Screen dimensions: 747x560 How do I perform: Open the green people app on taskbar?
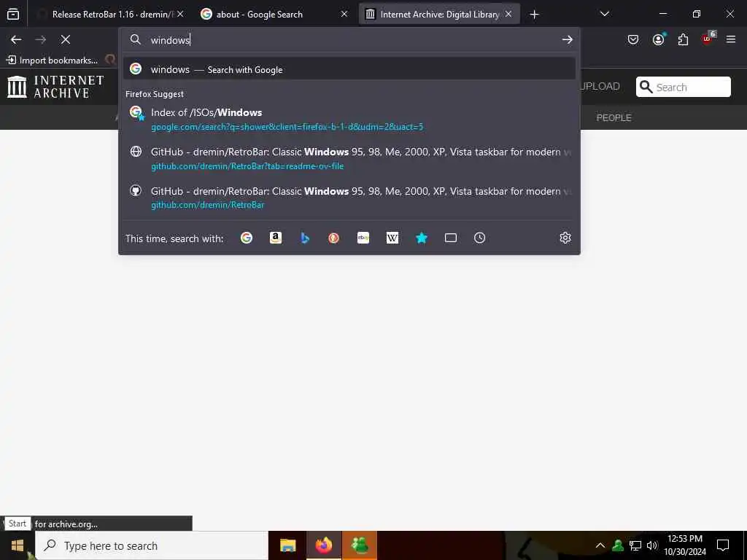(360, 545)
